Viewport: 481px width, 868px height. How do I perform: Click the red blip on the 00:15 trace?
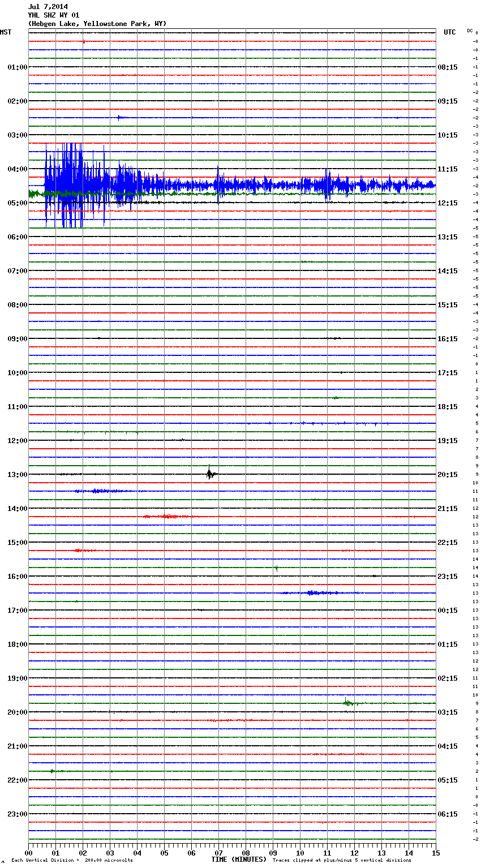(x=84, y=41)
